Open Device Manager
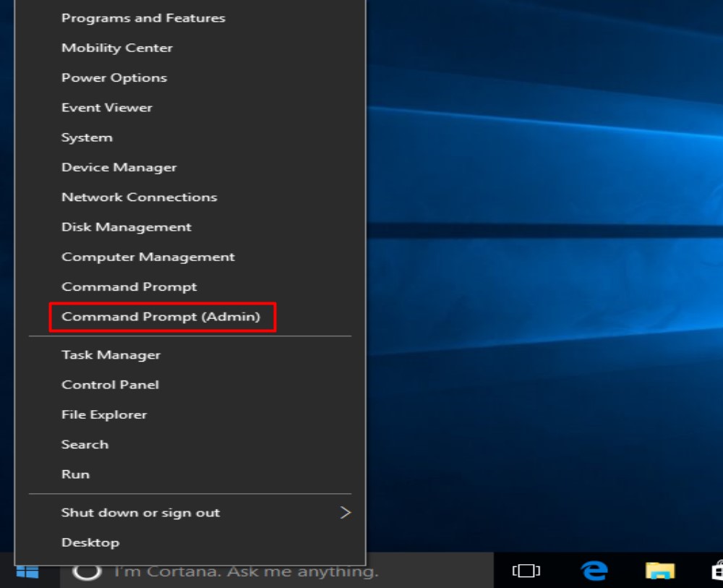723x588 pixels. 119,168
